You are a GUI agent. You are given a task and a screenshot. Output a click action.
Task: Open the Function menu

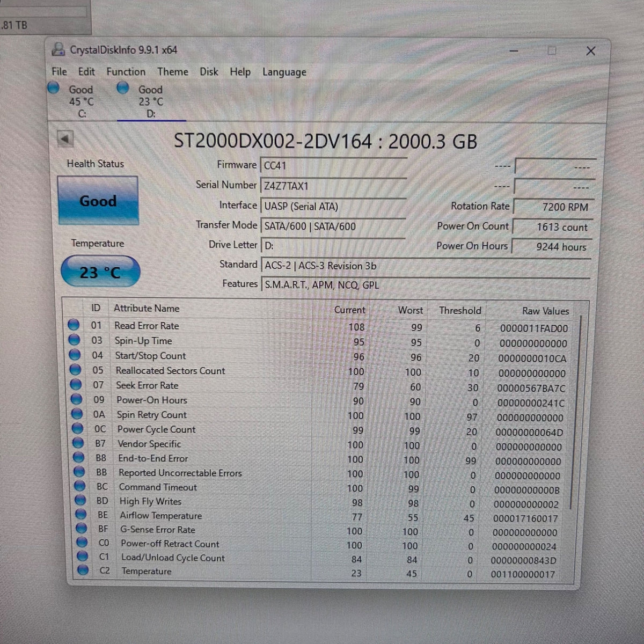126,71
